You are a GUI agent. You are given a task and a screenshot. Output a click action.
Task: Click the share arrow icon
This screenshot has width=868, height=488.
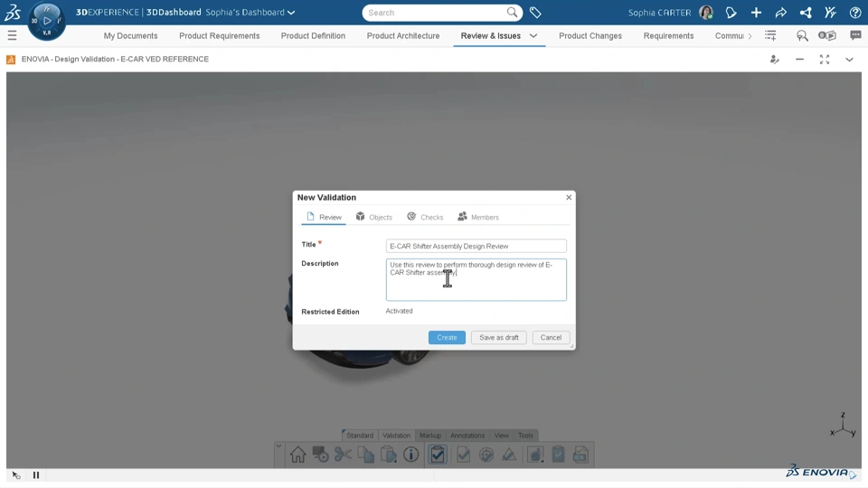[x=780, y=12]
